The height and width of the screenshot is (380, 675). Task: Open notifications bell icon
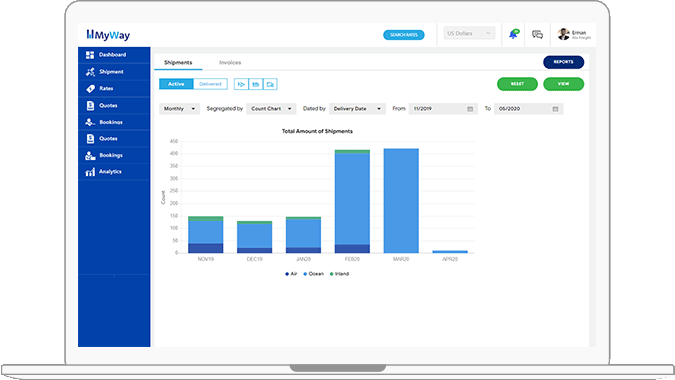coord(514,34)
